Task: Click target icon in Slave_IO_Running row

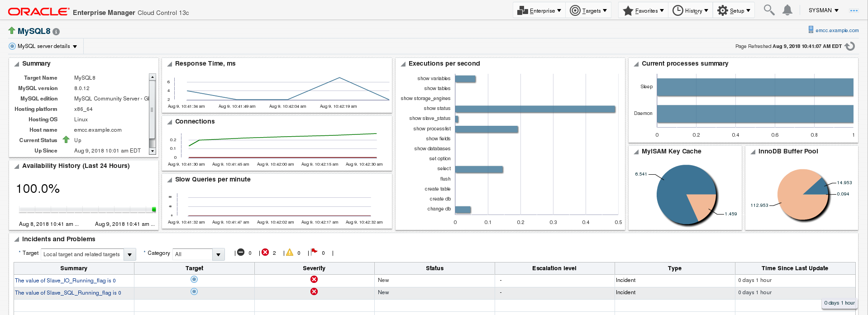Action: tap(194, 280)
